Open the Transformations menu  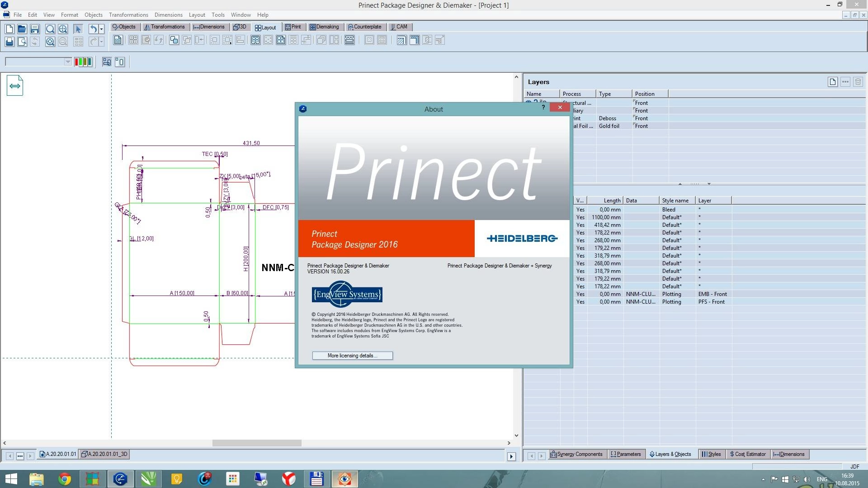[x=128, y=15]
